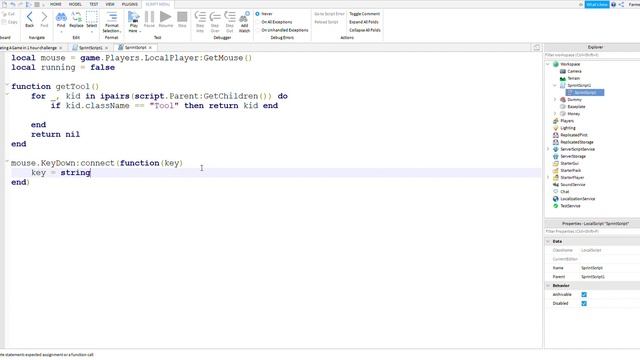The width and height of the screenshot is (640, 360).
Task: Click the Format Selection icon
Action: [x=111, y=17]
